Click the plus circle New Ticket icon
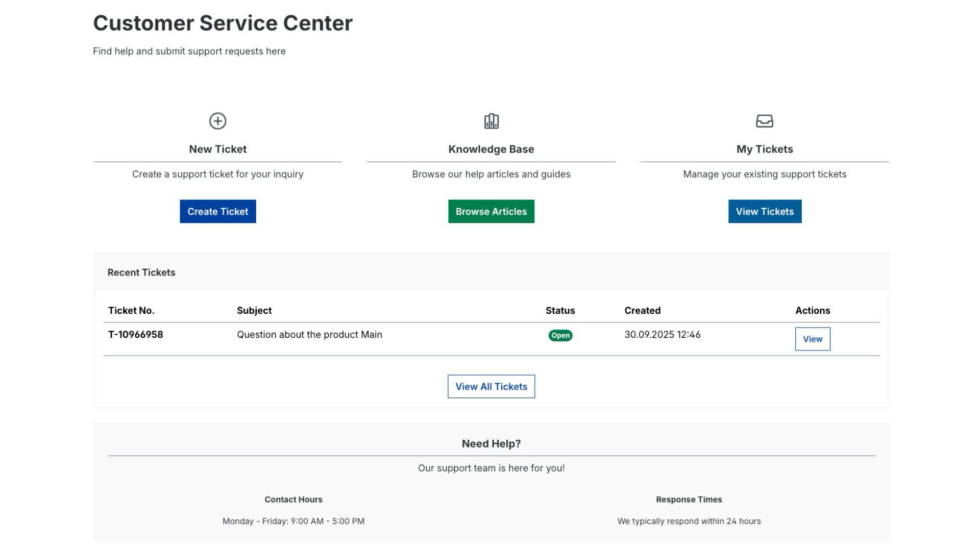The width and height of the screenshot is (980, 551). [x=217, y=121]
